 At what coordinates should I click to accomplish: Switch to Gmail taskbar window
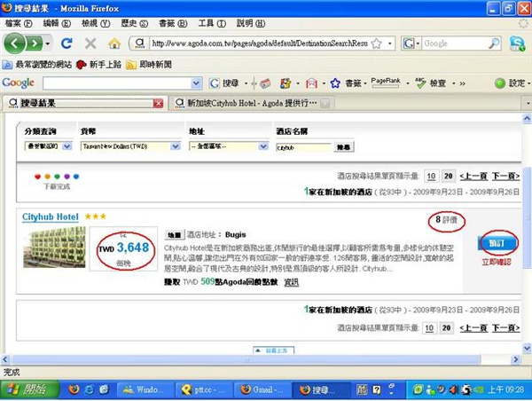pyautogui.click(x=262, y=389)
